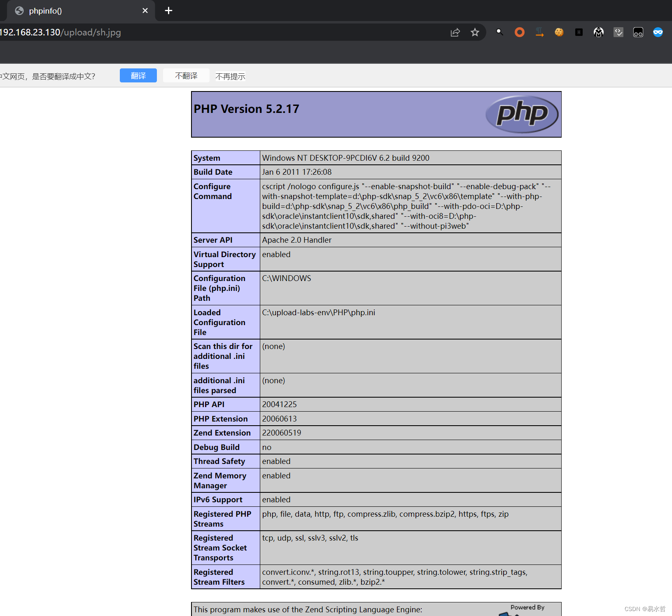Click the black square H extension icon

(x=579, y=32)
